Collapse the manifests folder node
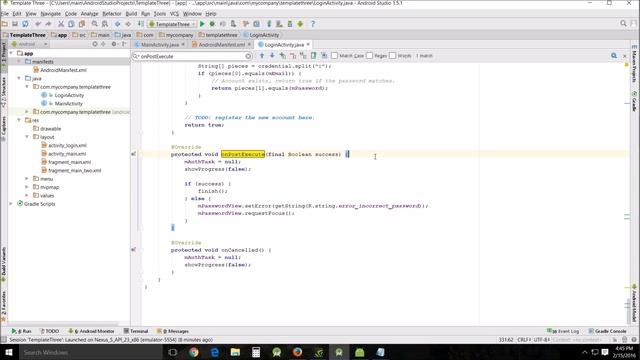Screen dimensions: 640x360 point(19,62)
